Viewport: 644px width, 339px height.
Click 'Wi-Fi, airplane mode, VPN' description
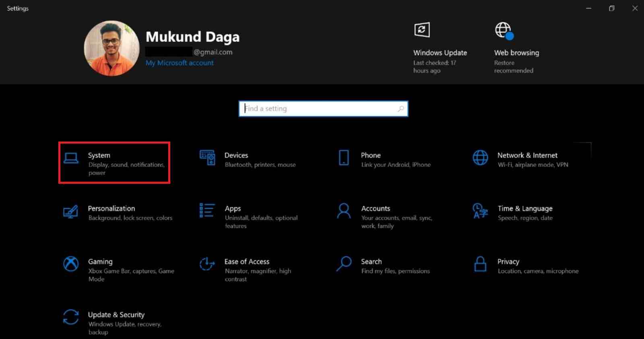click(x=533, y=165)
